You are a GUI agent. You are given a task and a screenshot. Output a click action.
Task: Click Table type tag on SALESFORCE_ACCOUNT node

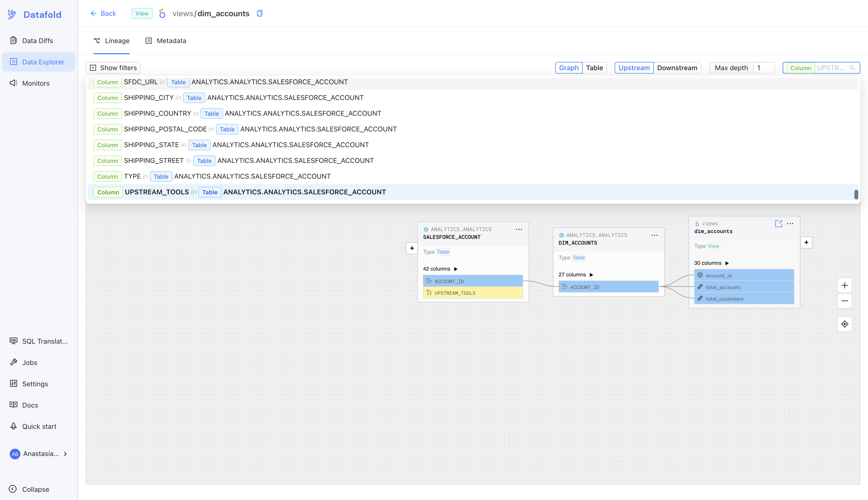click(443, 252)
